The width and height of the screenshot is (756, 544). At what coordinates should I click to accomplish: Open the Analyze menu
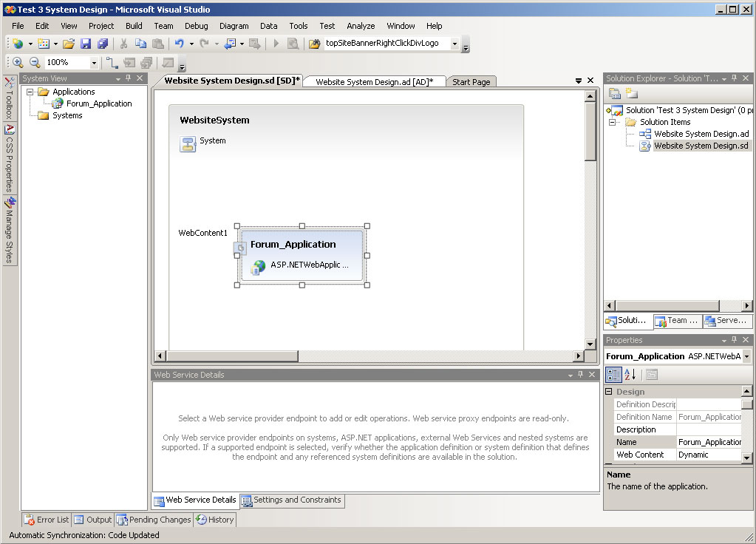pyautogui.click(x=361, y=26)
